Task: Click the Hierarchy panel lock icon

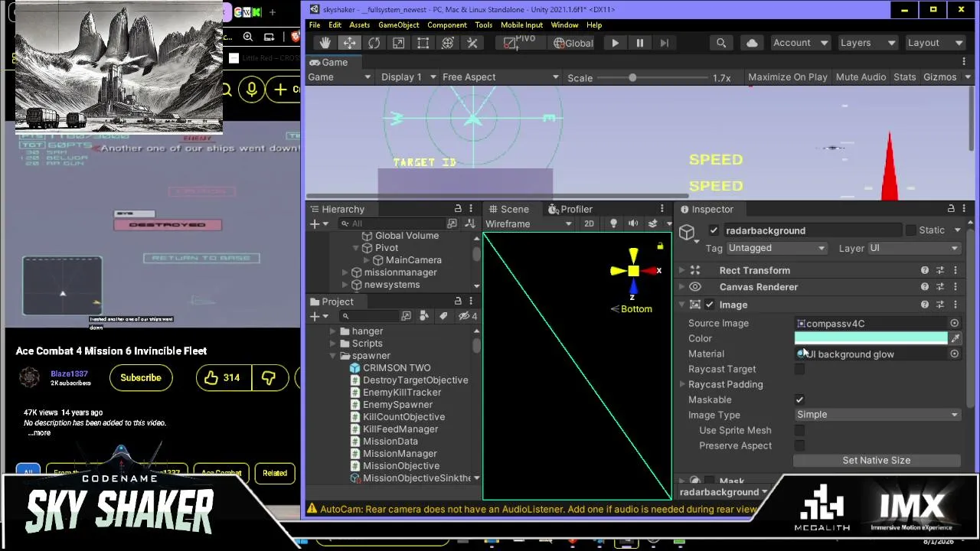Action: 458,209
